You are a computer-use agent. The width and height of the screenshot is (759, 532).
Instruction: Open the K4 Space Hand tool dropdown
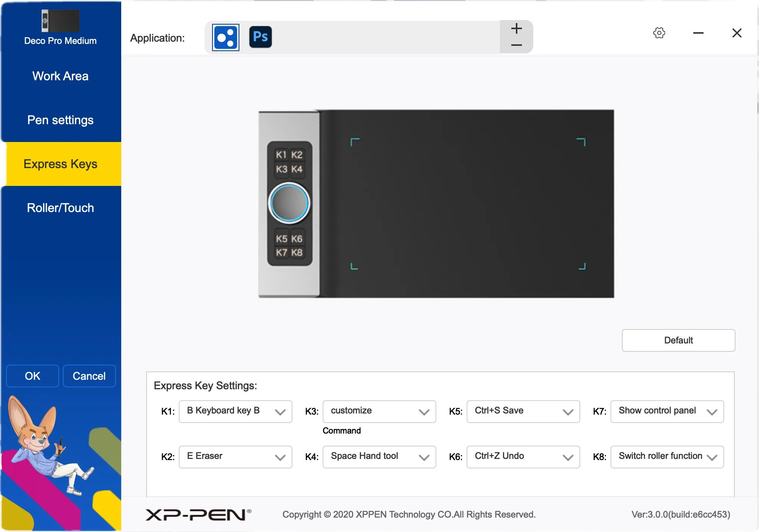coord(379,457)
